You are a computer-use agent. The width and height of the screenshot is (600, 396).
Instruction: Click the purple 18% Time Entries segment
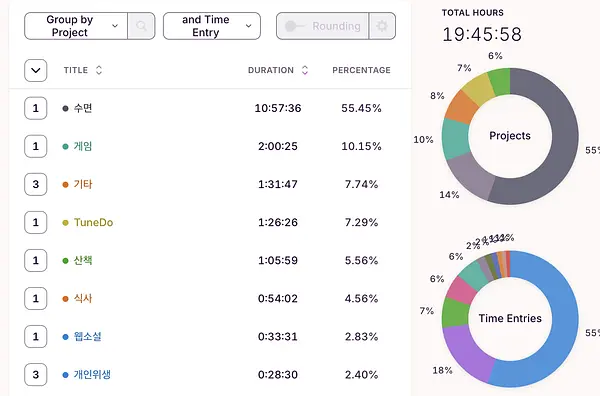[465, 354]
